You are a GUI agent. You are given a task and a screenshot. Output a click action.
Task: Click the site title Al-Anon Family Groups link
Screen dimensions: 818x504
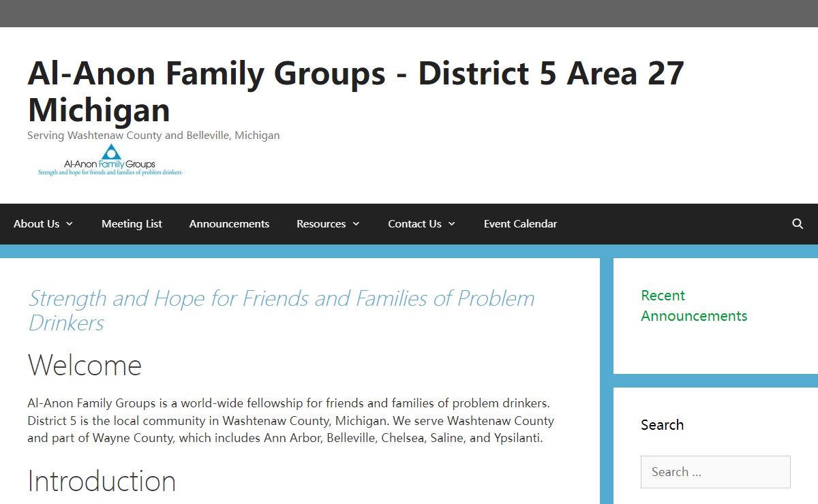(355, 91)
